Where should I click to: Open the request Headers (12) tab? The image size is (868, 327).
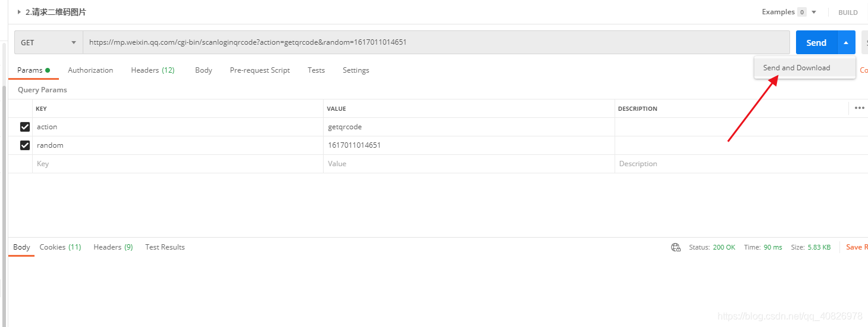click(153, 70)
